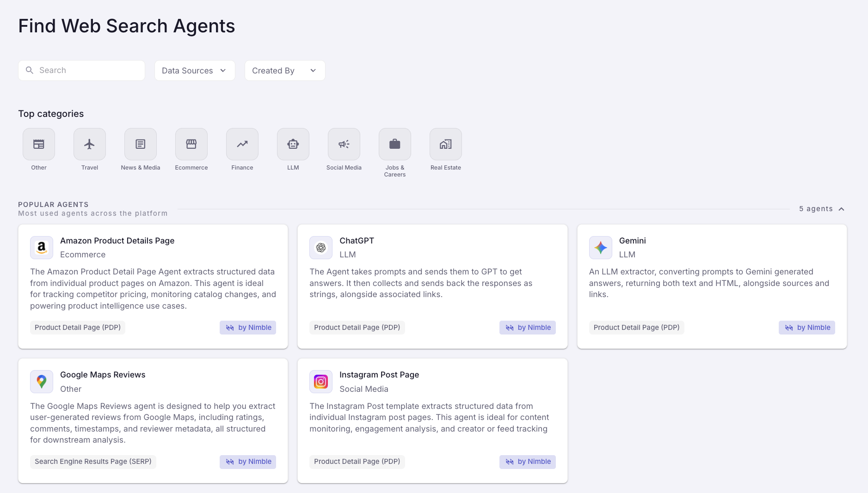Open Google Maps Reviews agent
868x493 pixels.
pos(103,375)
